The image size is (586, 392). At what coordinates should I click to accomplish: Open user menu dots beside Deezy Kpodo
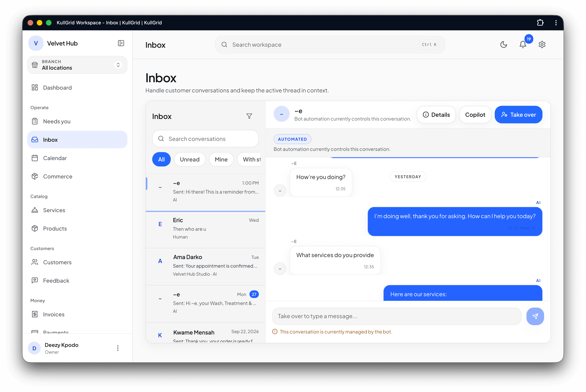click(118, 348)
